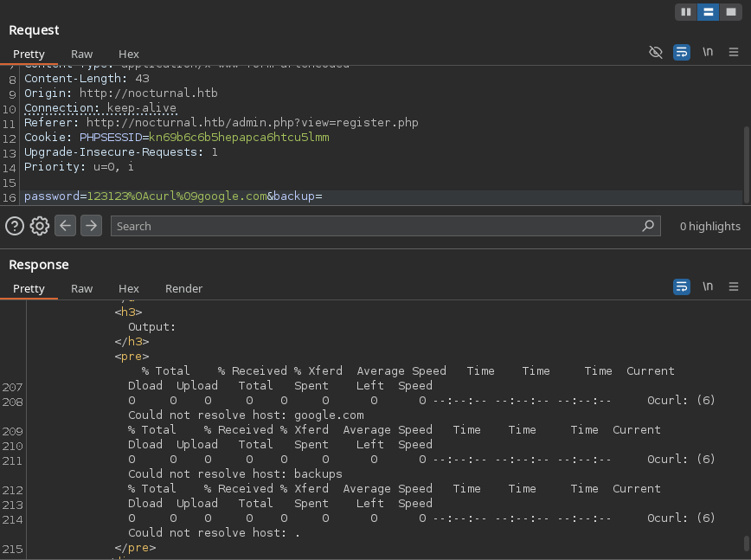This screenshot has width=751, height=560.
Task: Click the Response panel vertical scrollbar
Action: (746, 544)
